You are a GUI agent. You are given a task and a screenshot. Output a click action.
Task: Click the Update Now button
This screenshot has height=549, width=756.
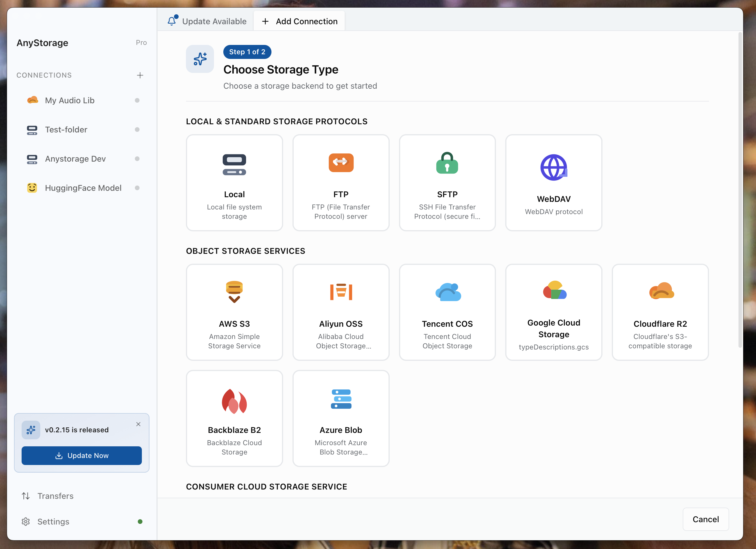pyautogui.click(x=82, y=455)
